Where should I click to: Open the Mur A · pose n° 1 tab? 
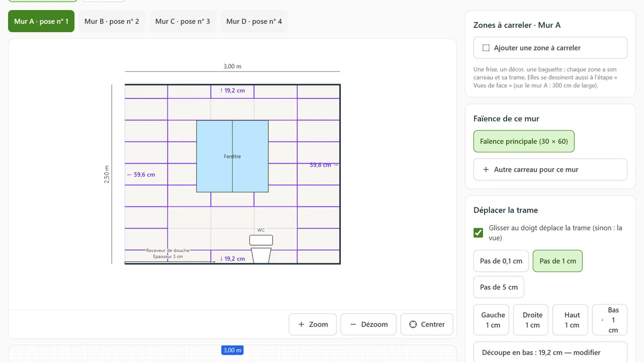(41, 21)
